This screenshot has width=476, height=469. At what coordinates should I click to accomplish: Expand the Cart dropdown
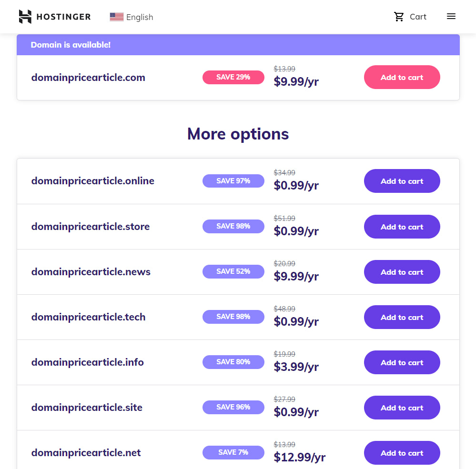pos(410,16)
